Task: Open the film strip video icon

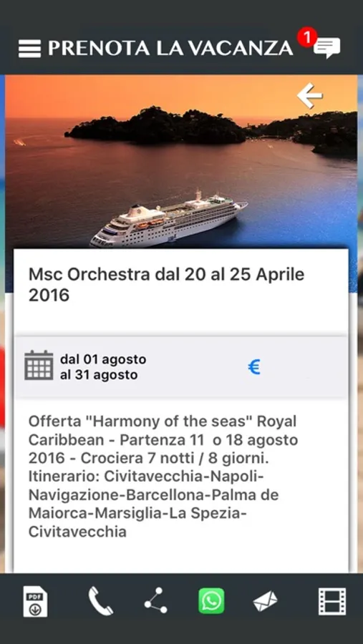Action: [332, 601]
